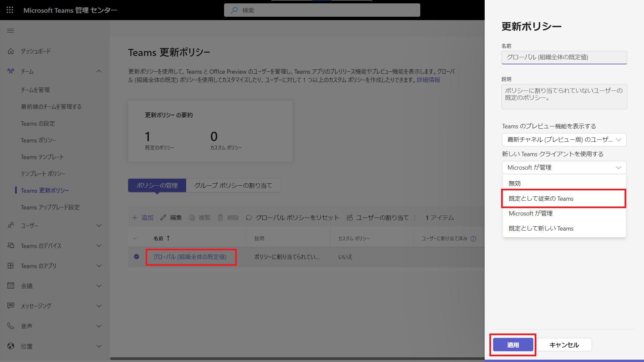The height and width of the screenshot is (362, 644).
Task: Click the copy icon for 複製
Action: pos(192,218)
